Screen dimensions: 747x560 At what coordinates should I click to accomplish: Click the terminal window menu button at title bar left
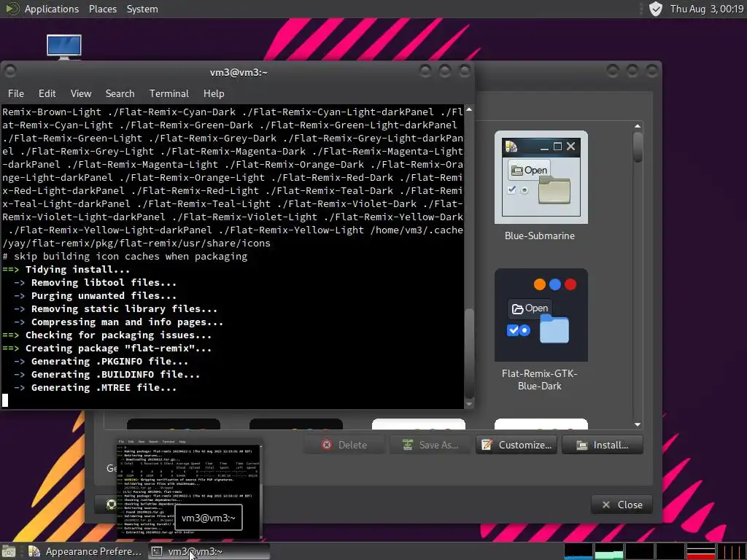(x=10, y=71)
